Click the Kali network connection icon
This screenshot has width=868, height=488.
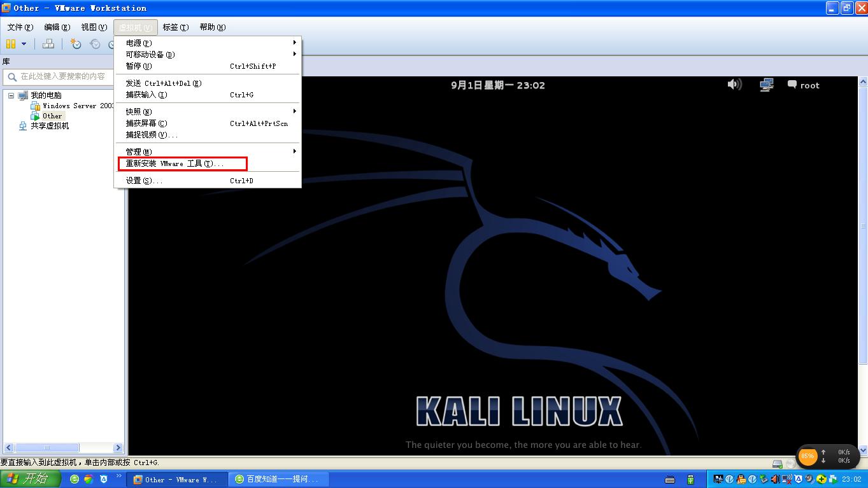click(767, 85)
